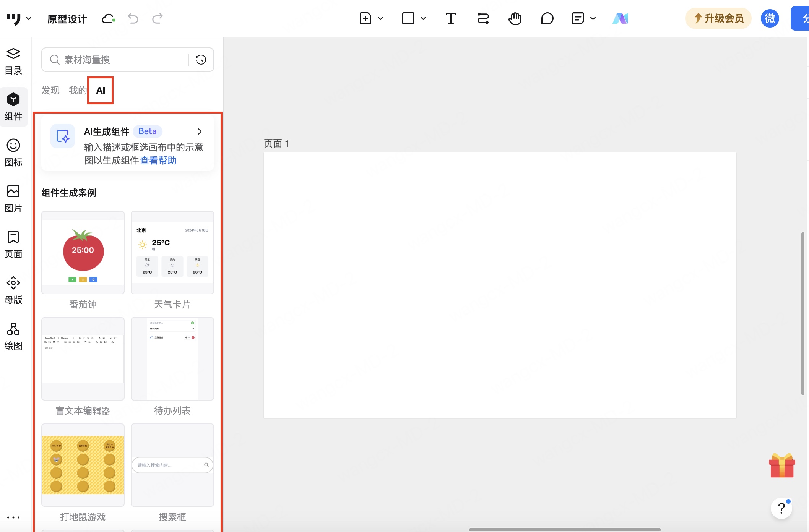Click the 升级会员 upgrade button
The height and width of the screenshot is (532, 809).
(718, 18)
